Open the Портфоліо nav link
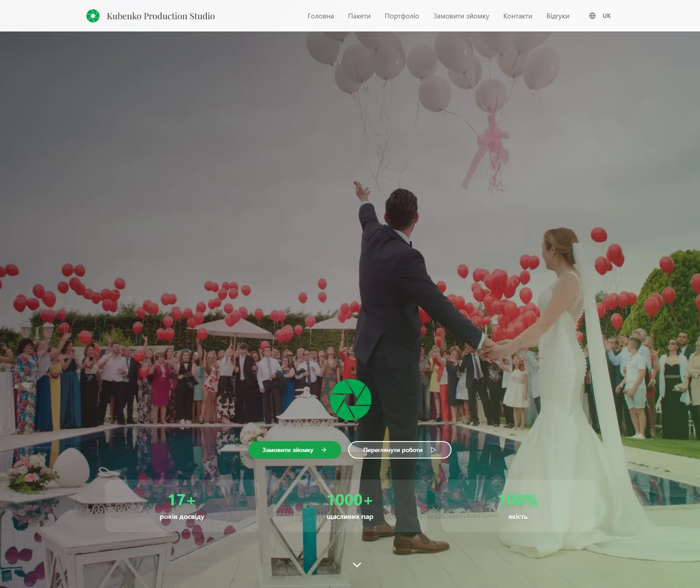 [402, 16]
